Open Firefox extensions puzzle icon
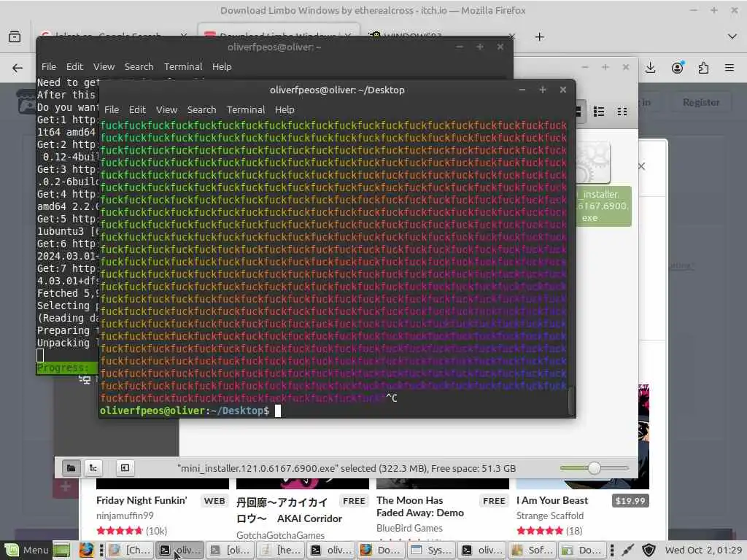 703,68
